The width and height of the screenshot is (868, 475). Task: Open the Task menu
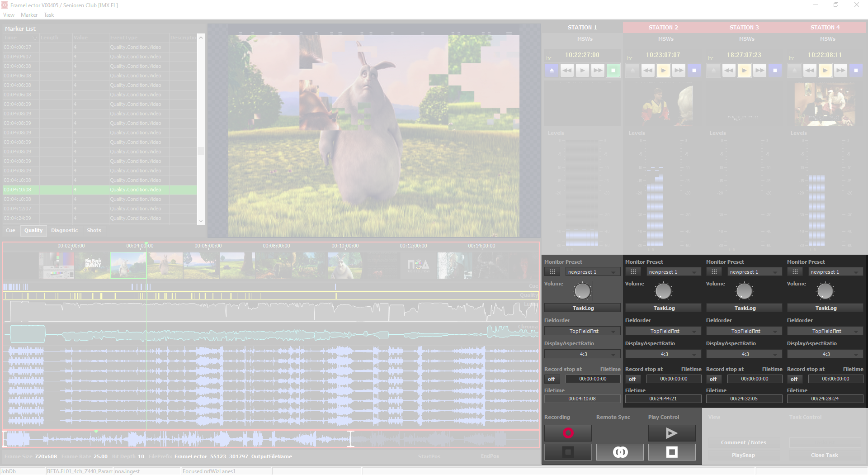pos(49,15)
